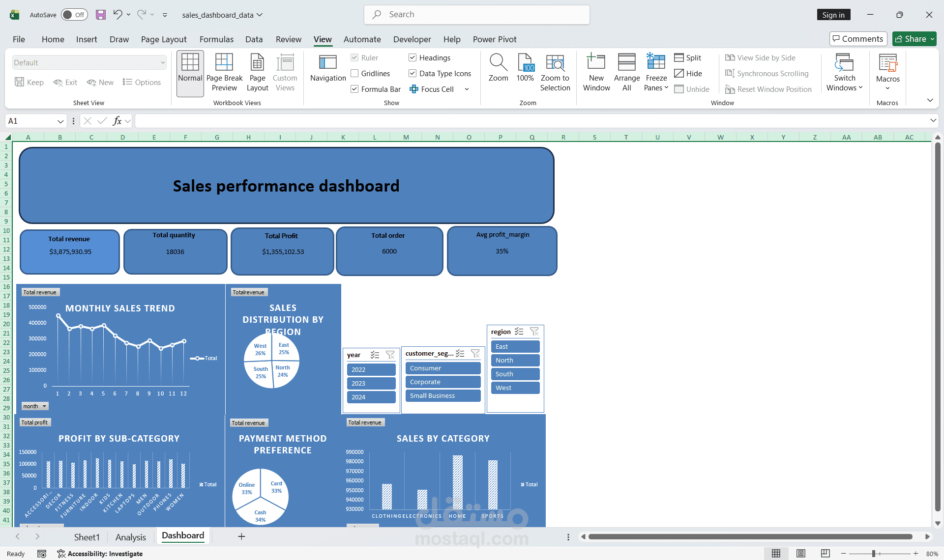Open the Formulas ribbon tab

(216, 39)
